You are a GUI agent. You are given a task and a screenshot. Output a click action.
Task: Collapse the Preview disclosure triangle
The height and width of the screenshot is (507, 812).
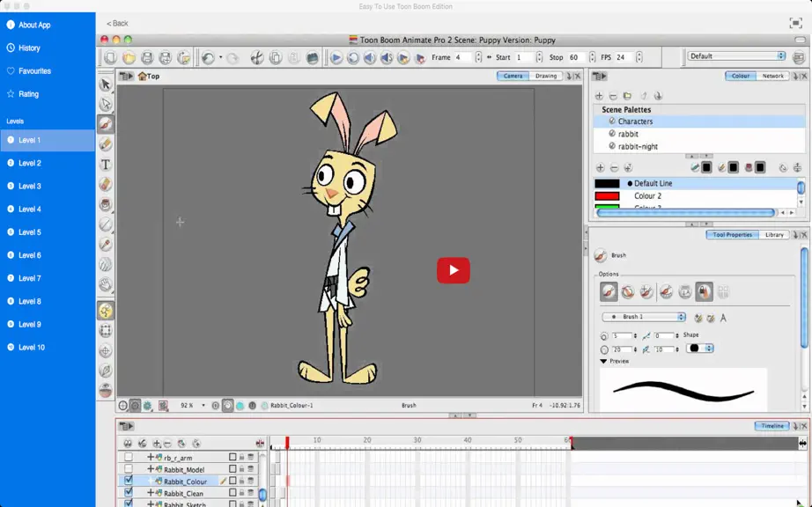(x=603, y=361)
